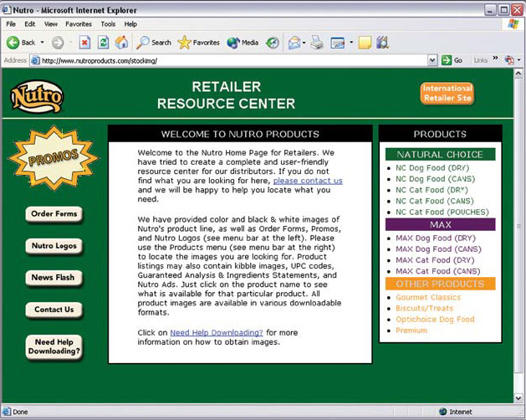Click the Order Forms button

54,214
